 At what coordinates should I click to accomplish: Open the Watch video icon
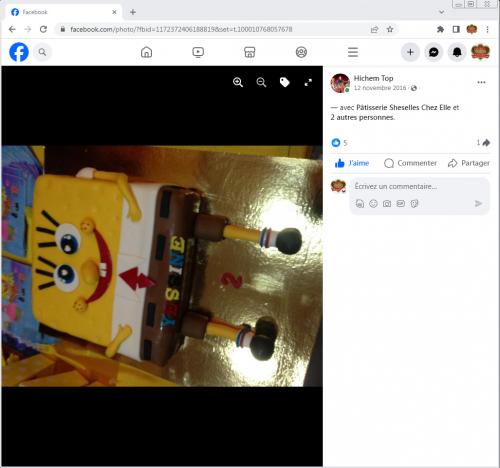(198, 52)
